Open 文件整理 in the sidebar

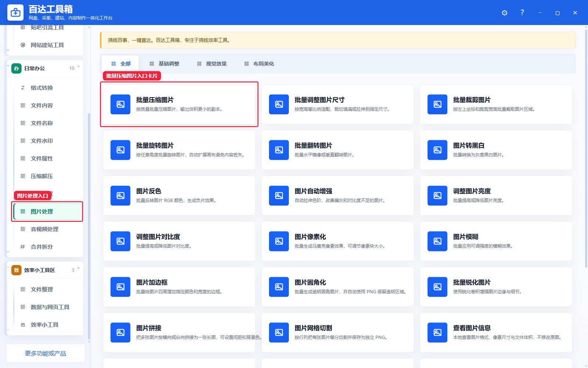click(48, 289)
